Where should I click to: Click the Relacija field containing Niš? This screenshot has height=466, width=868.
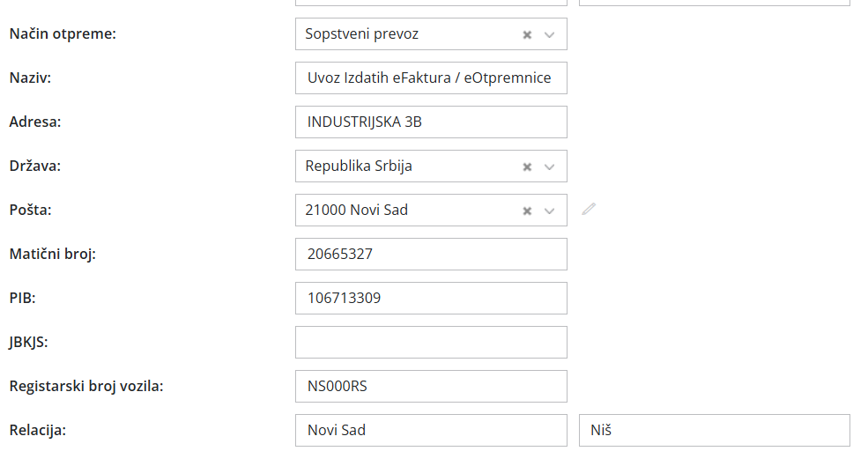[714, 430]
